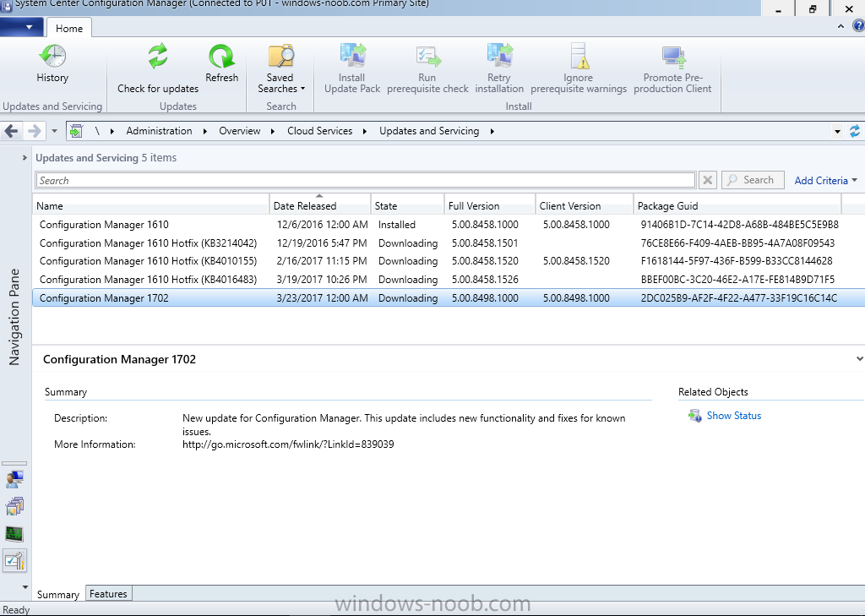The width and height of the screenshot is (865, 616).
Task: Collapse the Configuration Manager 1702 details pane
Action: 859,359
